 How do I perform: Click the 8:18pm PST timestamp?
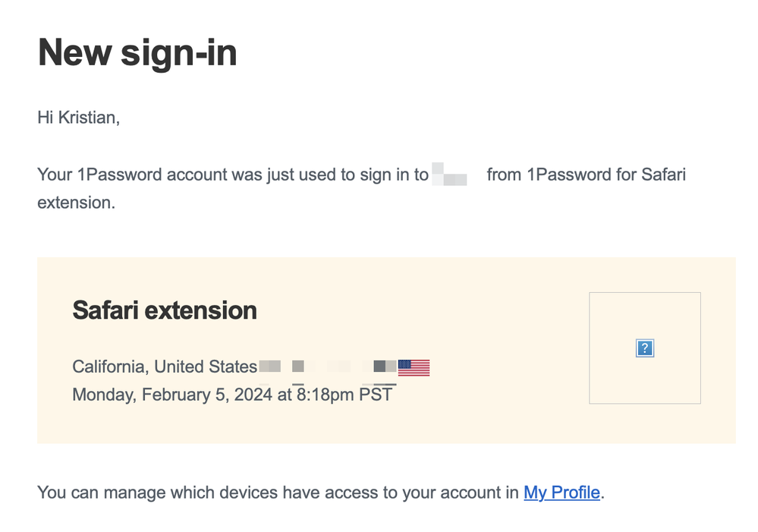(344, 395)
